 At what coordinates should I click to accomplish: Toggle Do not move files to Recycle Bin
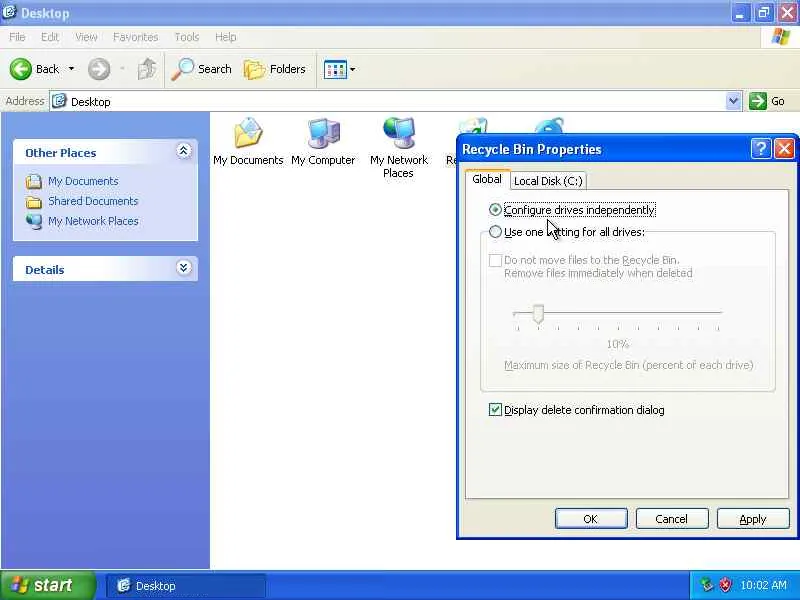(495, 260)
